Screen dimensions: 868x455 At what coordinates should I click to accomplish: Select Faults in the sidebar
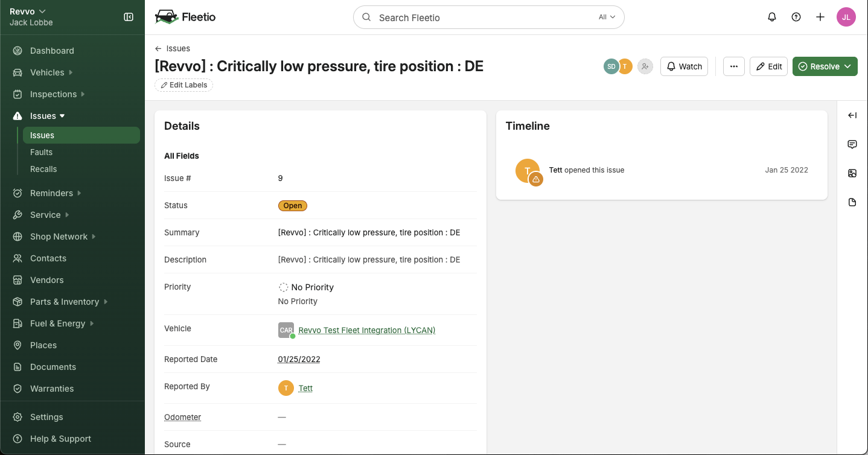pyautogui.click(x=41, y=152)
